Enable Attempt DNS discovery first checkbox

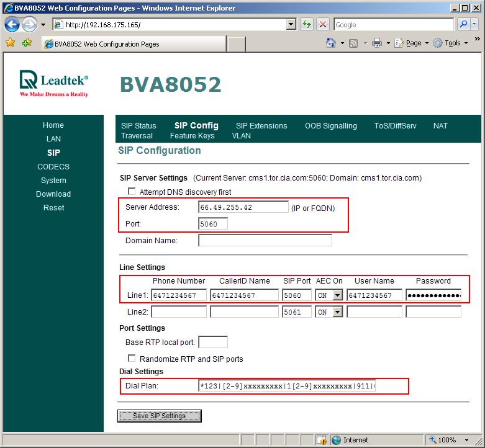pos(132,191)
